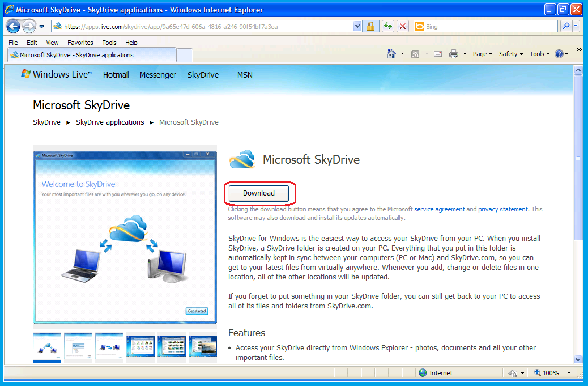Click the SkyDrive cloud app icon
The image size is (588, 386).
coord(242,159)
